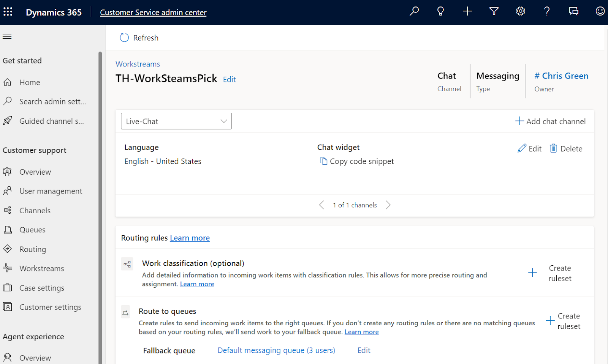Click the Agent experience Overview icon
The height and width of the screenshot is (364, 608).
click(x=7, y=358)
